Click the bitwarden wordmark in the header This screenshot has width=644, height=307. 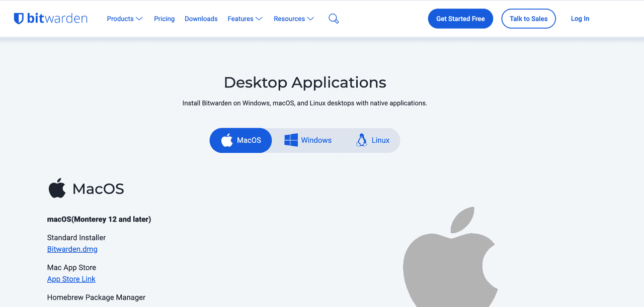pos(57,19)
